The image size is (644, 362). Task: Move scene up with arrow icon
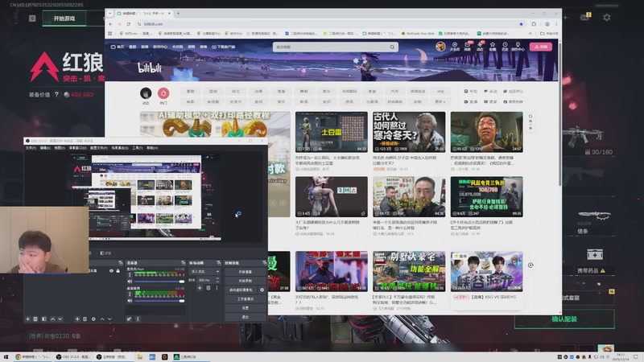tap(52, 319)
